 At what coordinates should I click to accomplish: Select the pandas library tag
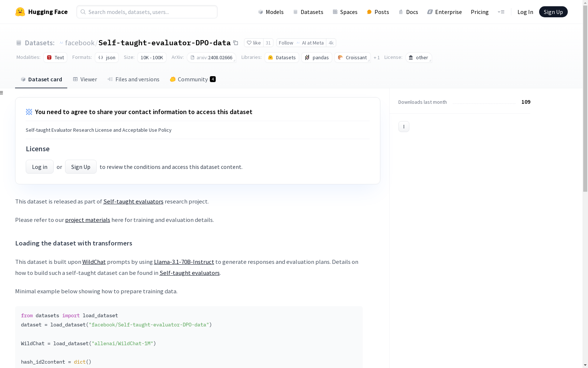317,57
